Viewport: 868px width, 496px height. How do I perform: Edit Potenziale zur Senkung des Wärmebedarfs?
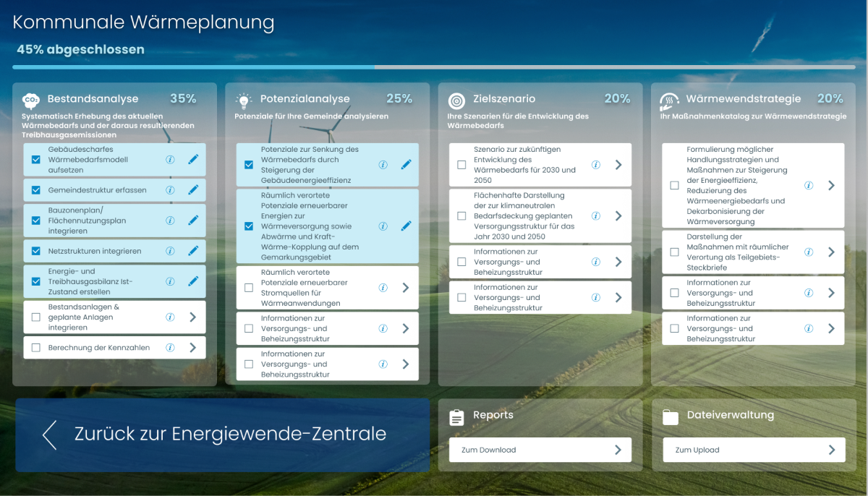pos(406,165)
